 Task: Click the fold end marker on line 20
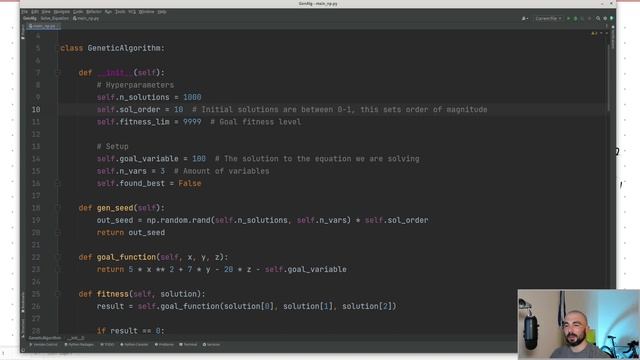58,233
